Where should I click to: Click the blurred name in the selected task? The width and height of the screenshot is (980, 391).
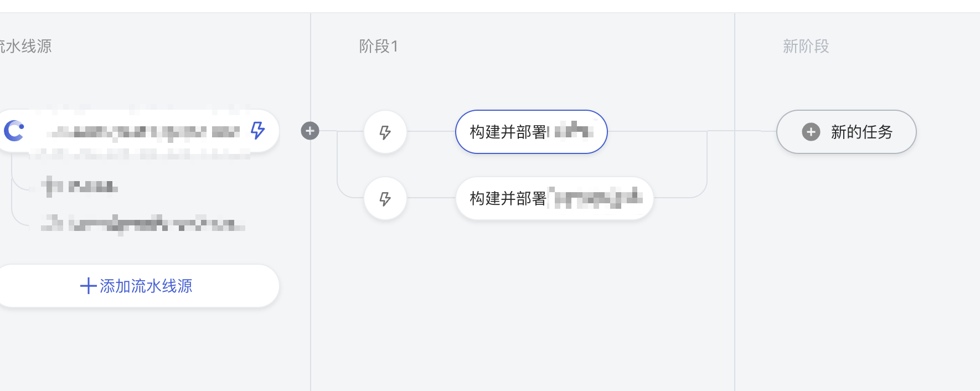pos(574,131)
